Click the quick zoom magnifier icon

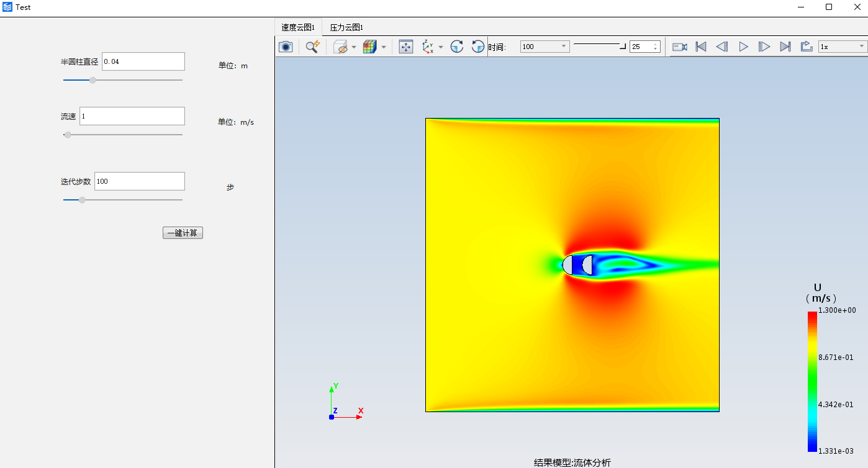[313, 47]
